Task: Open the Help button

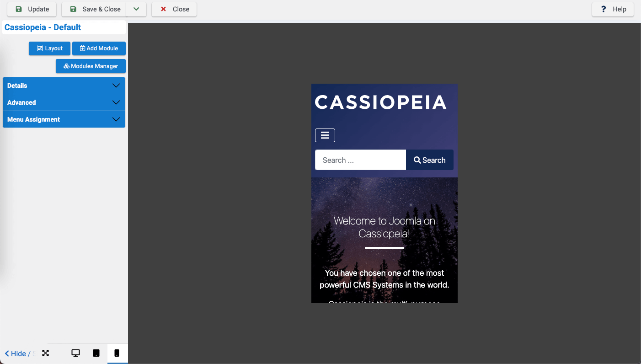Action: point(613,9)
